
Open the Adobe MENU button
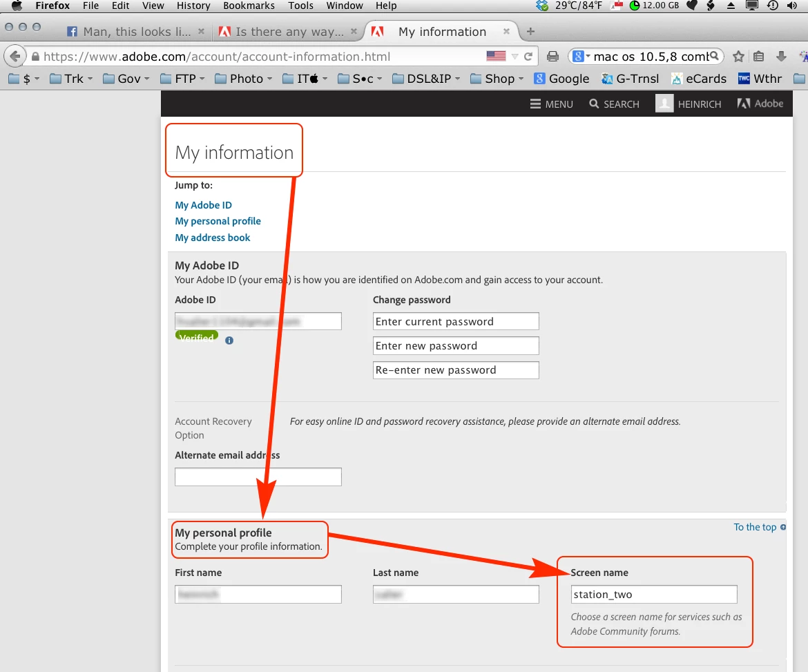(551, 104)
